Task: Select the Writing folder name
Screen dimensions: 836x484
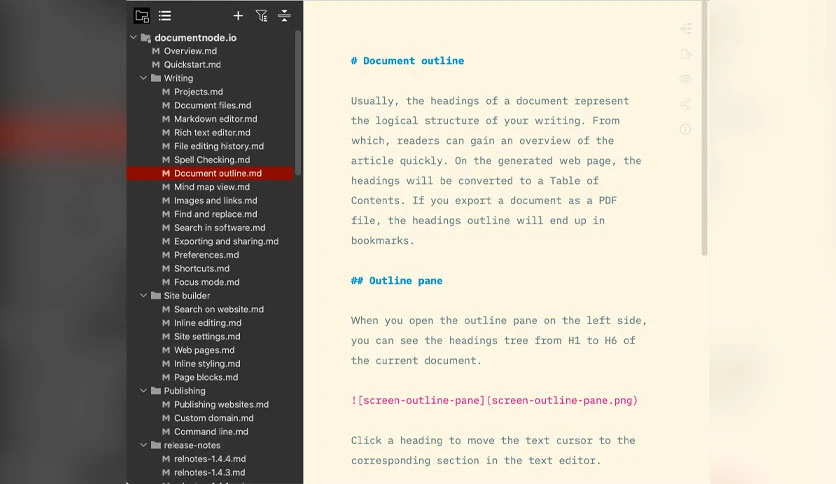Action: 179,78
